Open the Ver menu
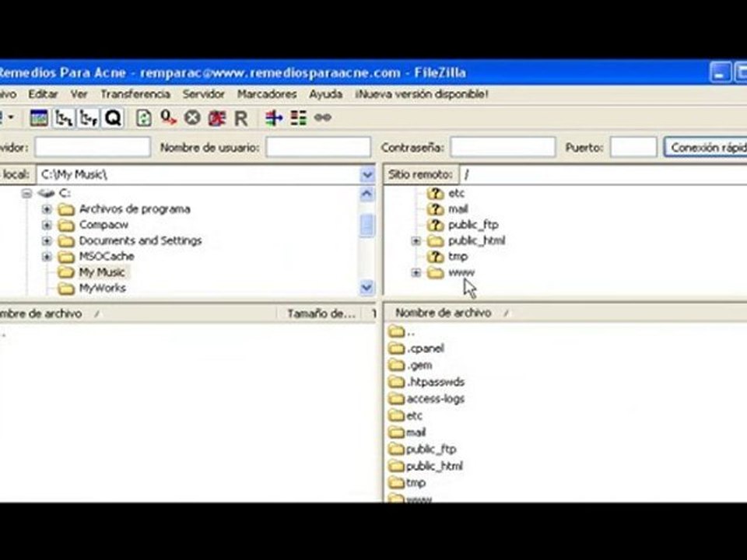This screenshot has height=560, width=747. coord(79,94)
